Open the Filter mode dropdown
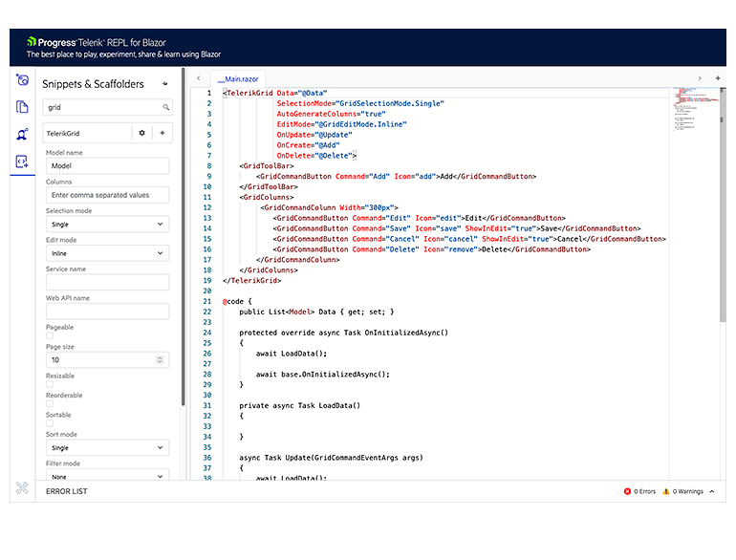Viewport: 736px width, 560px height. [x=107, y=476]
